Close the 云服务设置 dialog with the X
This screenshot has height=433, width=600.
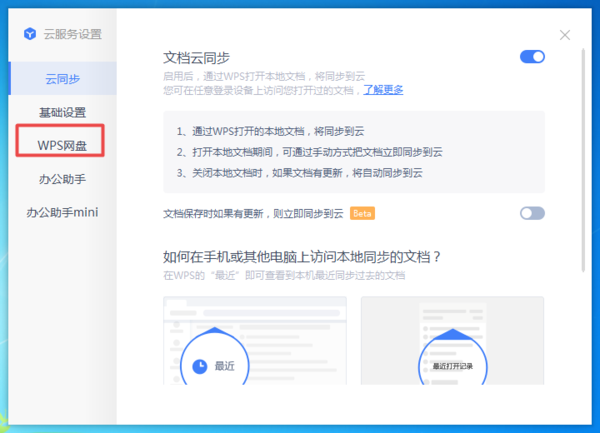pyautogui.click(x=565, y=35)
